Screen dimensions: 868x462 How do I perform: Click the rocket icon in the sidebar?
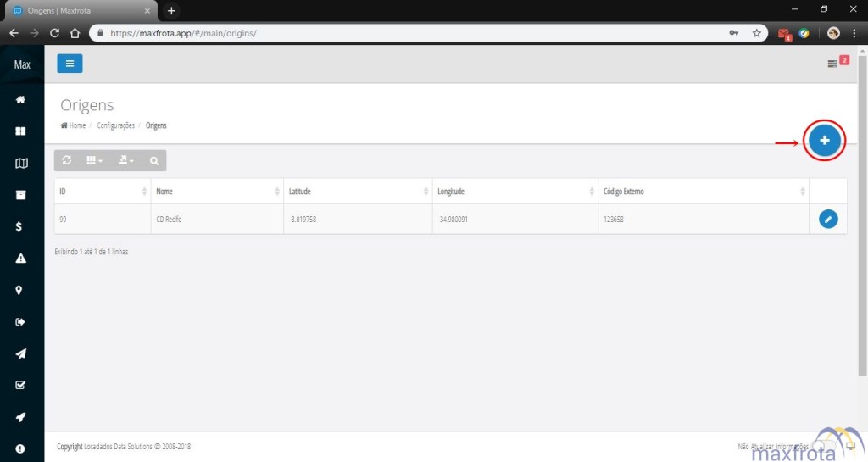21,416
